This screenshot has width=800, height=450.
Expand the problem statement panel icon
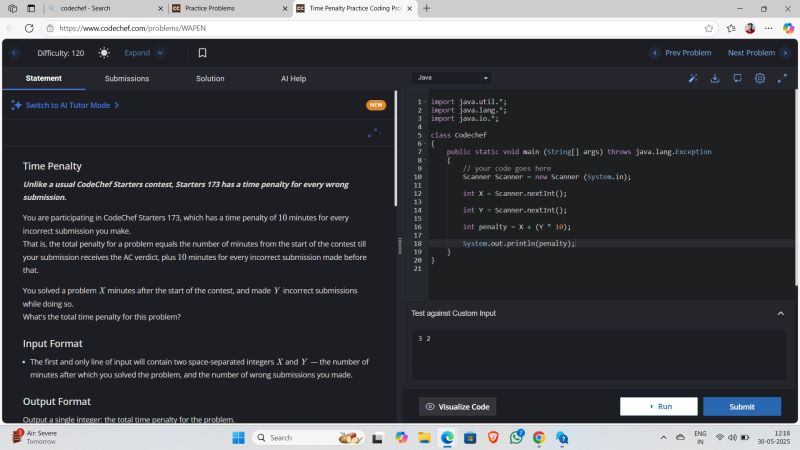pos(374,132)
